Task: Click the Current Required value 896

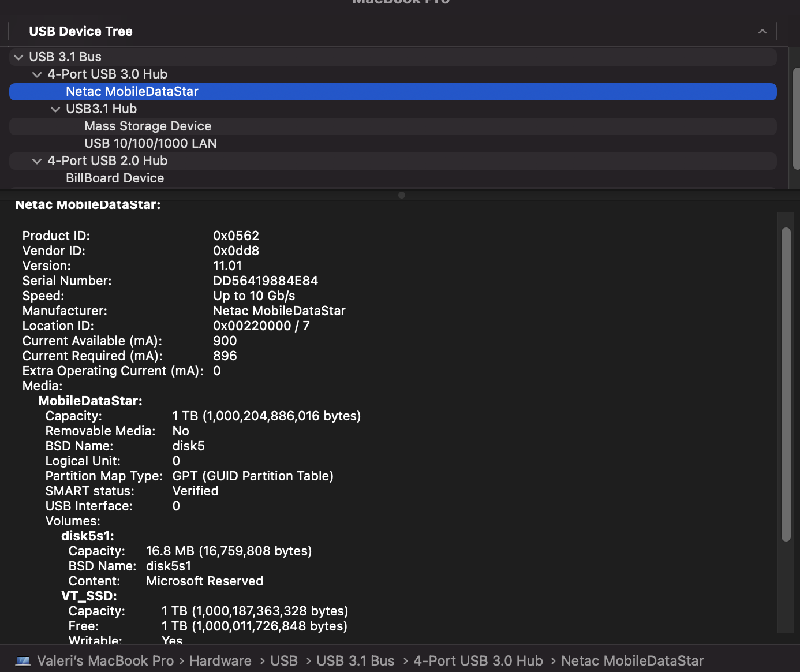Action: [x=225, y=356]
